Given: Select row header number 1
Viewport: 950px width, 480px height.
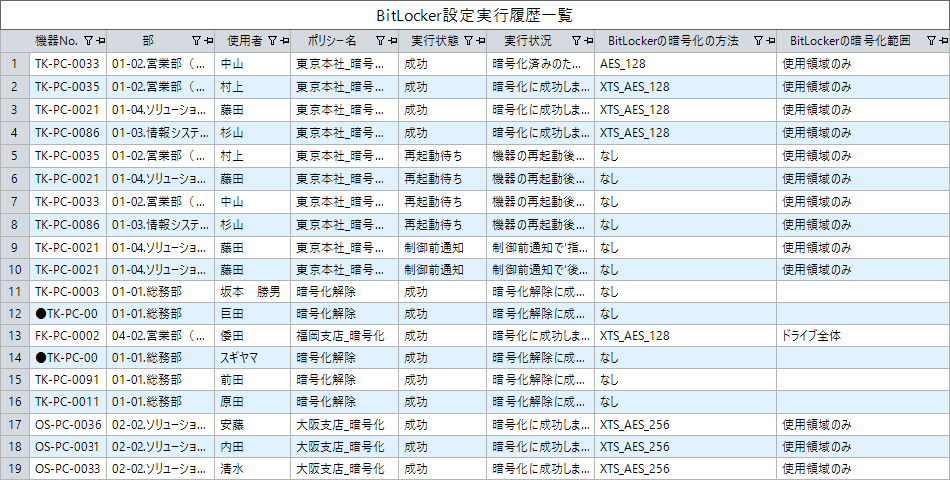Looking at the screenshot, I should tap(15, 64).
